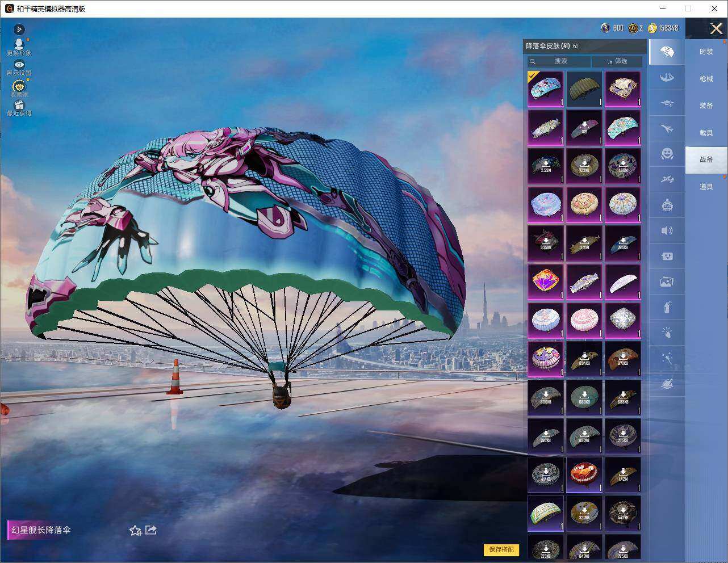Select the airplane trail category icon

[x=667, y=129]
